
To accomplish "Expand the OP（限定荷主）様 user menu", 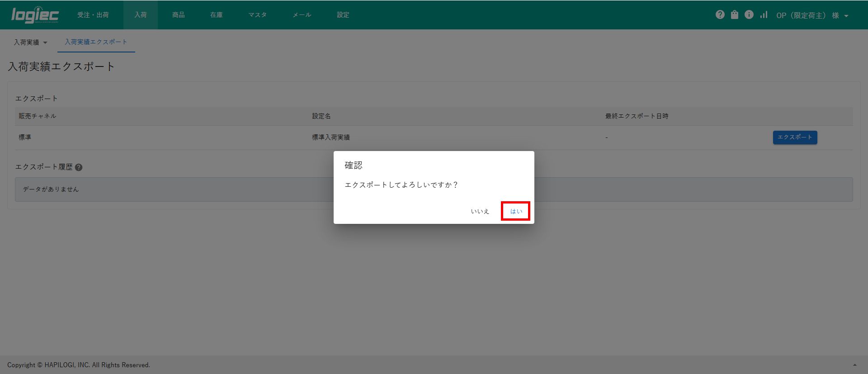I will tap(812, 15).
